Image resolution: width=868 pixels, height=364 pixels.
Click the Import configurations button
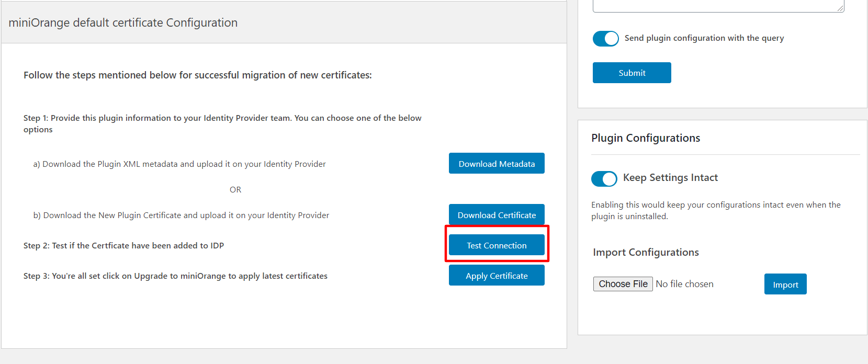(x=785, y=285)
